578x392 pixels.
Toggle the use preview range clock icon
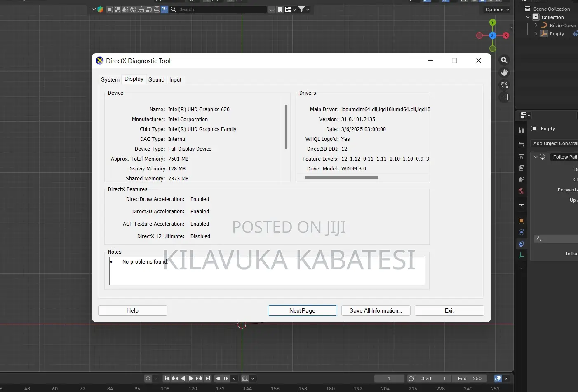(411, 378)
